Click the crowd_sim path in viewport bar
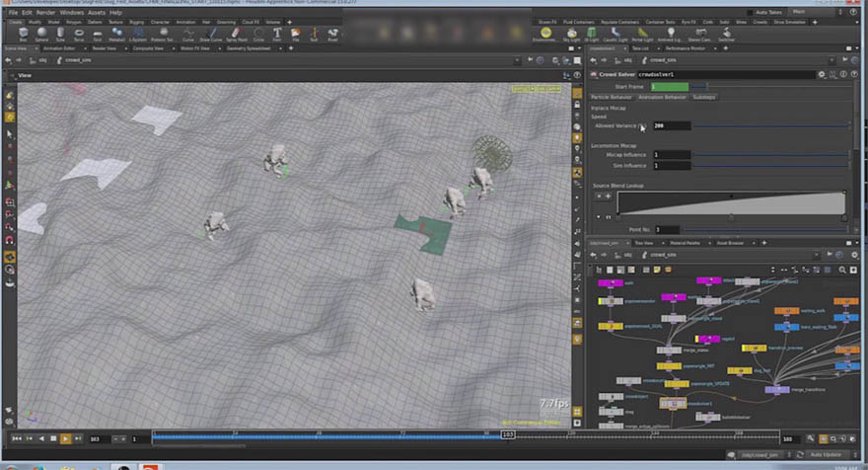The image size is (868, 470). pyautogui.click(x=78, y=60)
